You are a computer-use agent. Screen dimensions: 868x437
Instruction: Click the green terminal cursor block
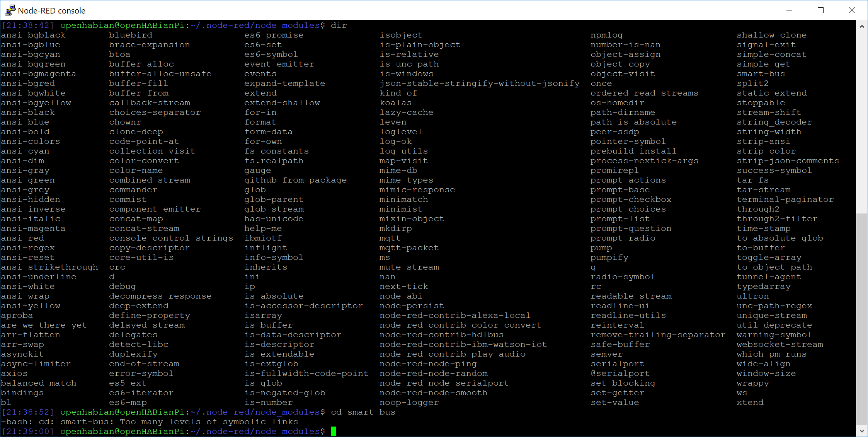333,431
